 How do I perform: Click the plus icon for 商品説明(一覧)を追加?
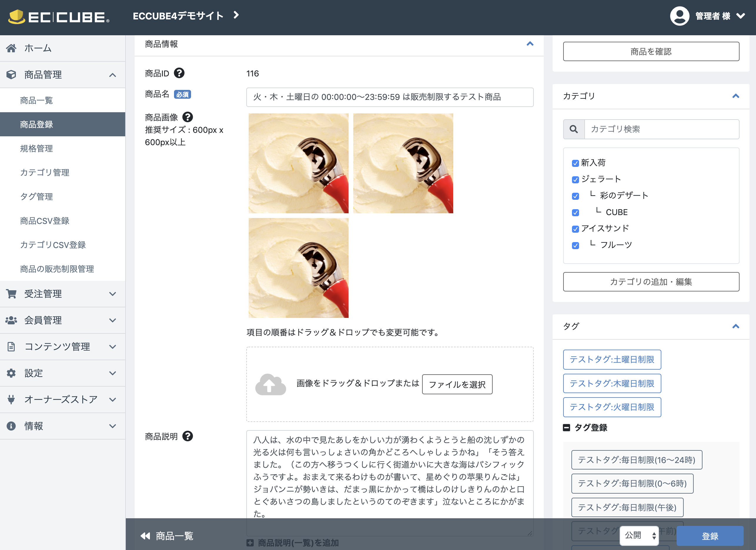click(x=250, y=543)
